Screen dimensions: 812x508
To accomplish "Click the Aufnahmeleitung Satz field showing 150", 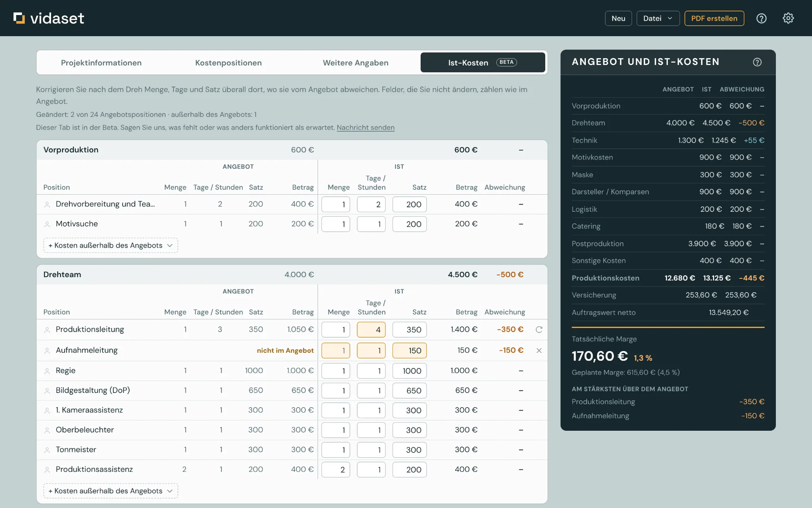I will [409, 350].
